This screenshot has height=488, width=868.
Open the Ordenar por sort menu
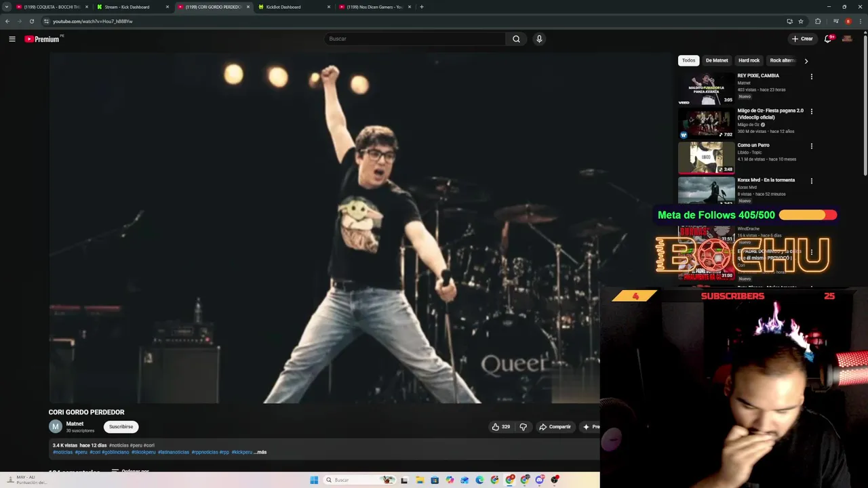pyautogui.click(x=130, y=471)
